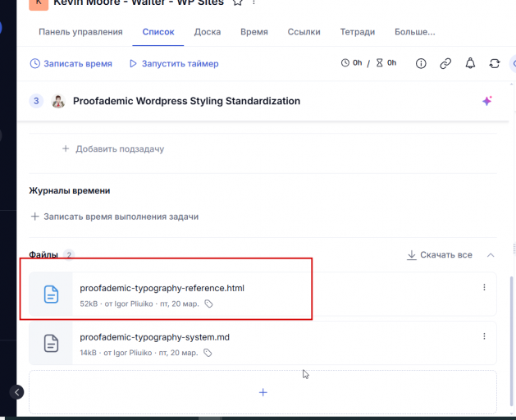The height and width of the screenshot is (420, 516).
Task: Open file proofademic-typography-reference.html
Action: [162, 288]
